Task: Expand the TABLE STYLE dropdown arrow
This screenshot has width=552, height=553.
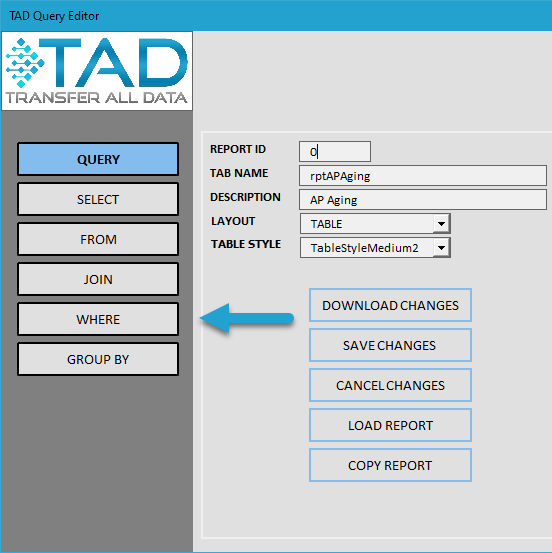Action: click(441, 248)
